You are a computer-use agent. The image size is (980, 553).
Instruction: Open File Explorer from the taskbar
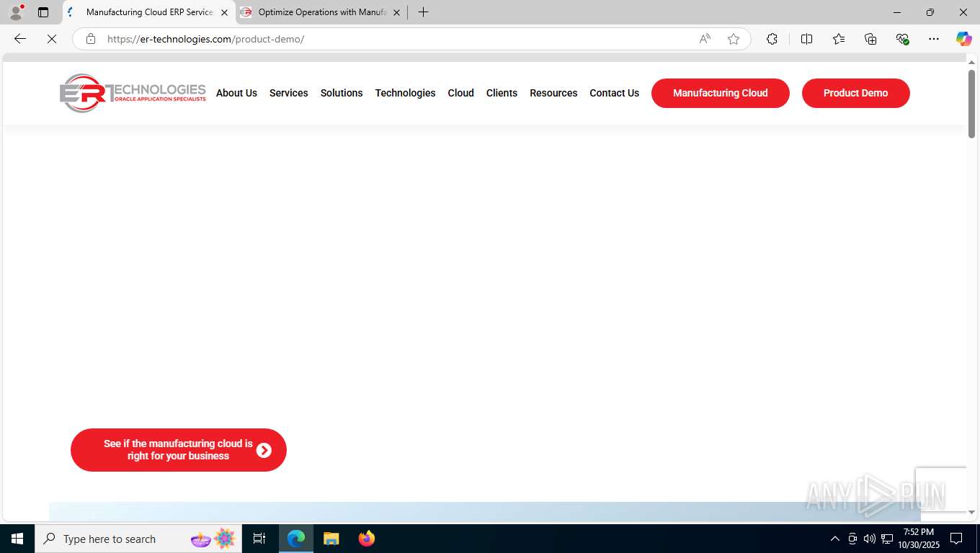pyautogui.click(x=331, y=539)
